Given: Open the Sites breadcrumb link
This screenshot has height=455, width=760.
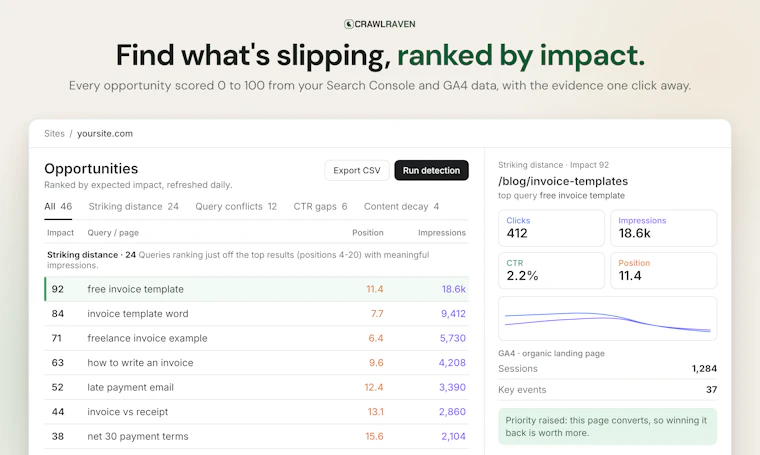Looking at the screenshot, I should (x=54, y=134).
